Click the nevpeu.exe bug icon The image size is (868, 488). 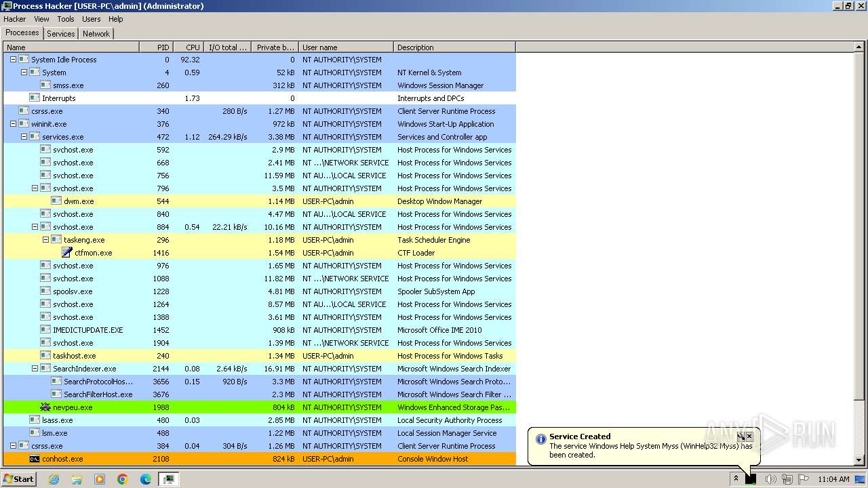(x=45, y=407)
